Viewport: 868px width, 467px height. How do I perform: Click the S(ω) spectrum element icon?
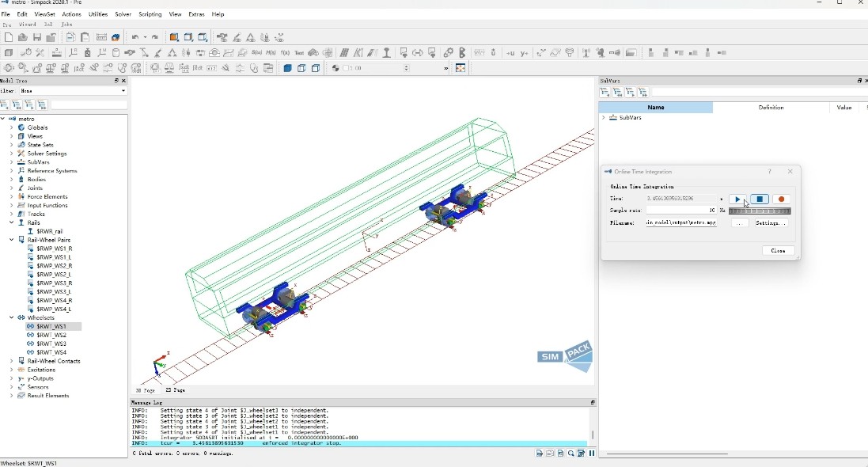point(256,52)
